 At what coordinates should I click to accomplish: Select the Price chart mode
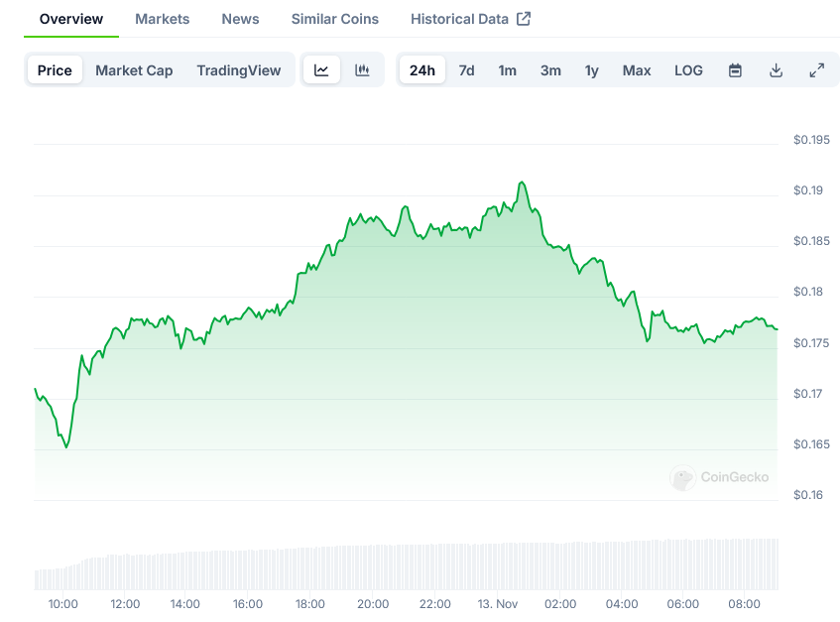pos(55,70)
